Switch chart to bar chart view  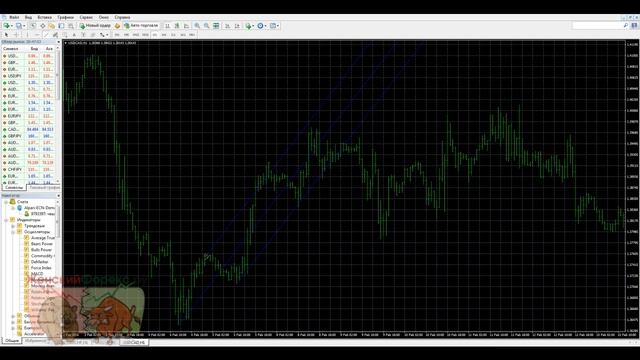168,26
